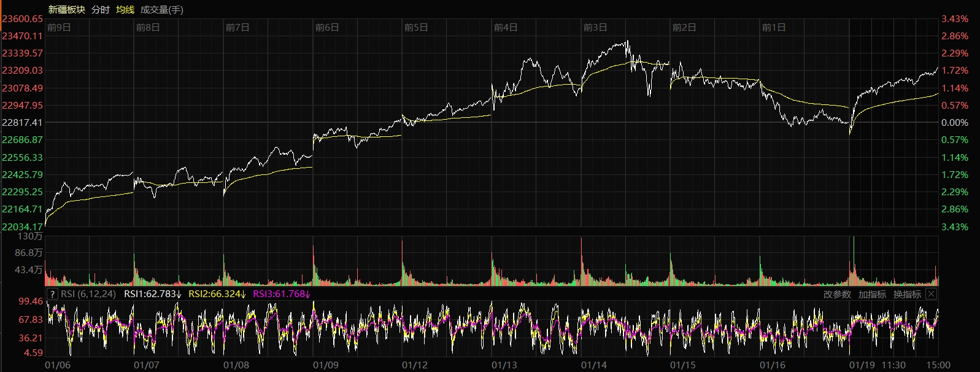980x372 pixels.
Task: Click 加指标 to add an indicator
Action: click(x=872, y=294)
